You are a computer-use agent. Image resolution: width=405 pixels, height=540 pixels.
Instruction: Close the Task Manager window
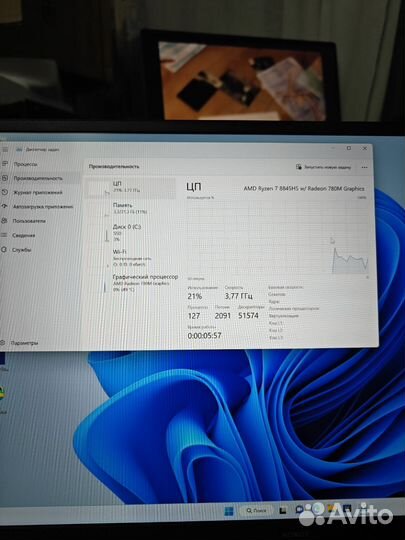click(x=365, y=148)
